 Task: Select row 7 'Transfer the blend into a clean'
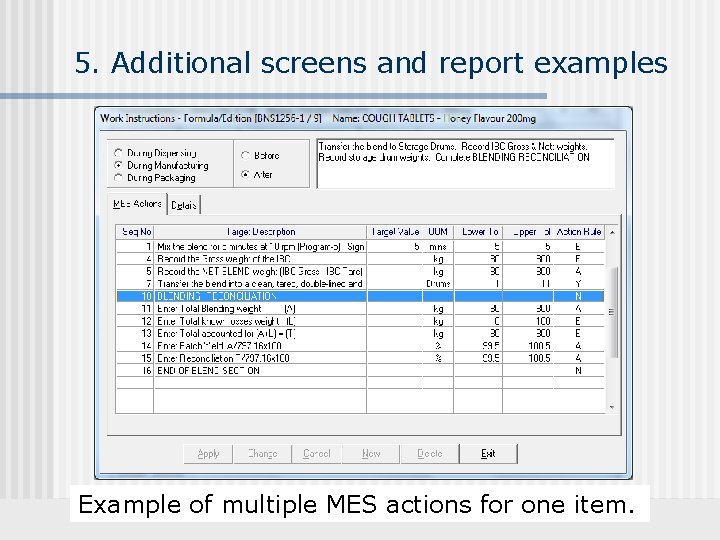click(360, 284)
